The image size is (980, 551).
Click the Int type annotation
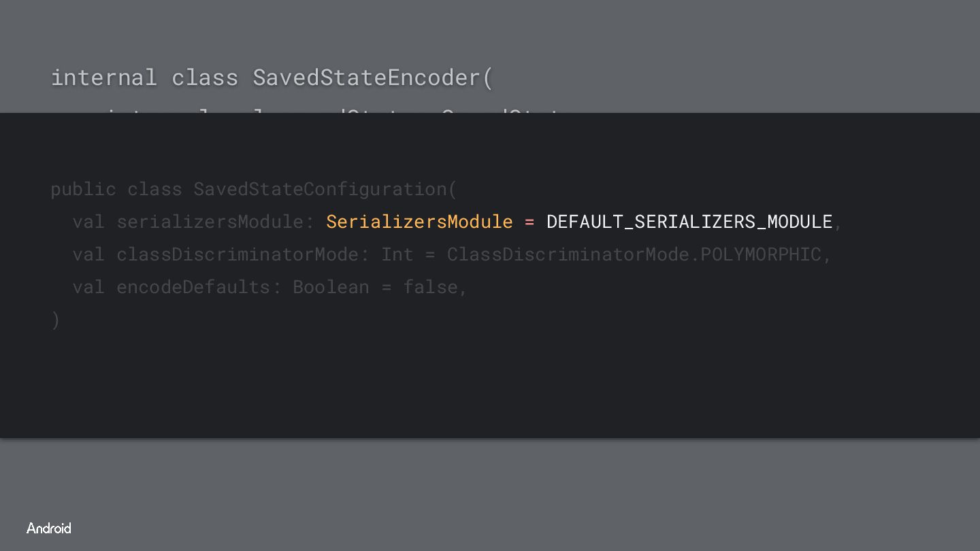pos(397,254)
